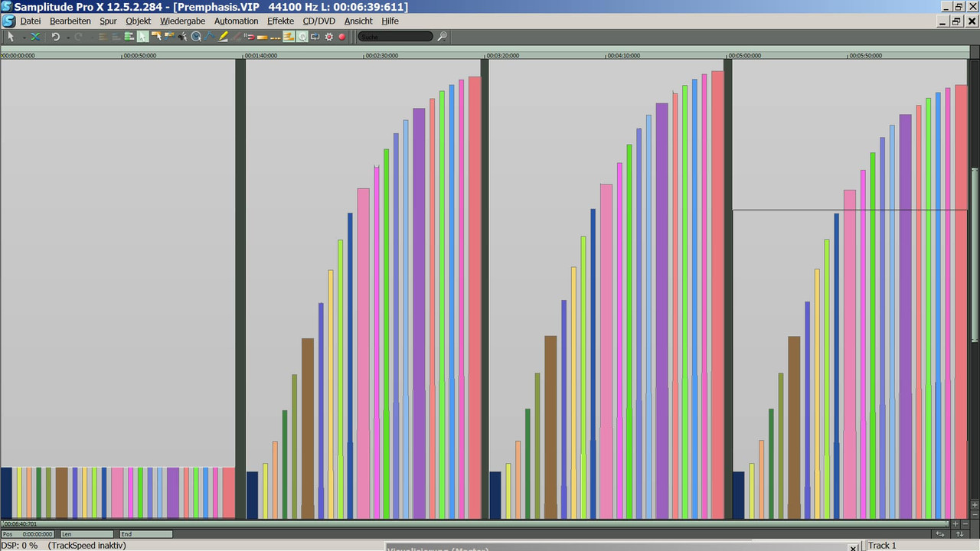Open the Ansicht menu
This screenshot has height=551, width=980.
(358, 21)
